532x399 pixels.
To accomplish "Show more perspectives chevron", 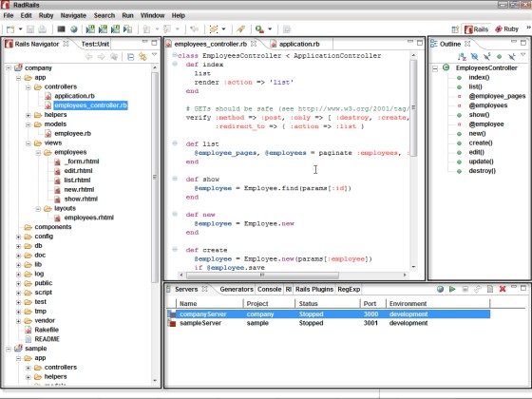I will 528,28.
